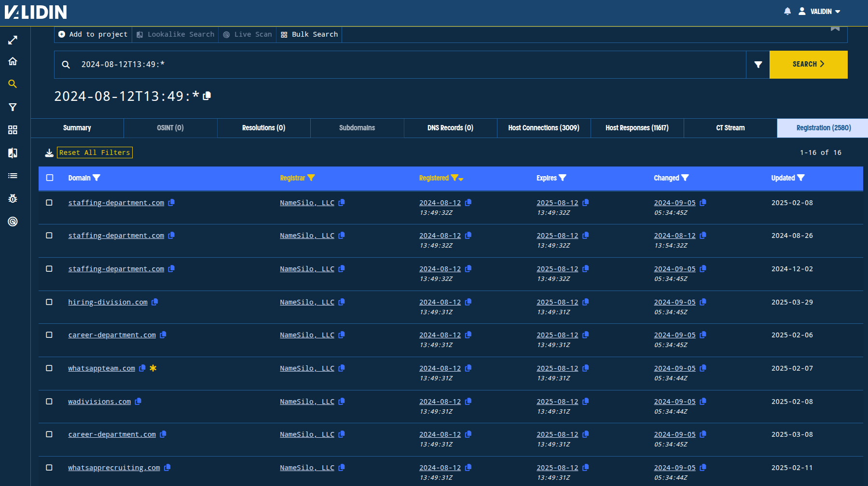This screenshot has width=868, height=486.
Task: Click the bookmark icon at top right
Action: click(835, 28)
